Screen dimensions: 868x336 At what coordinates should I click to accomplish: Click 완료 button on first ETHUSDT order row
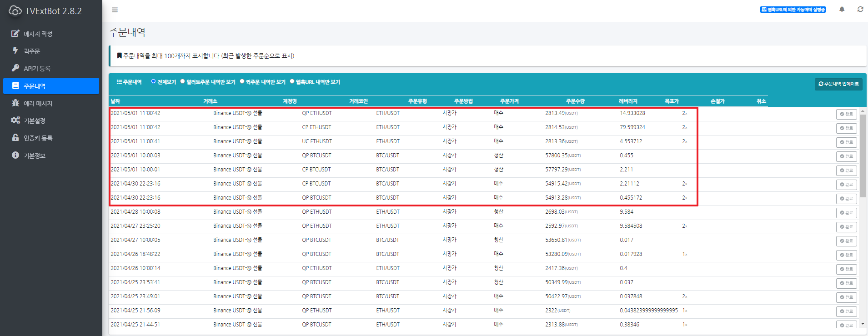pos(846,114)
